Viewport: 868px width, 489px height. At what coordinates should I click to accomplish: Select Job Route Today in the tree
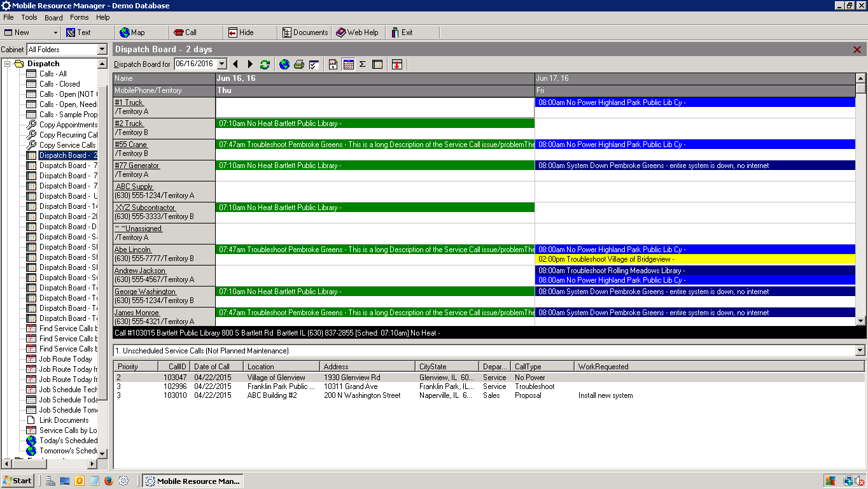pyautogui.click(x=66, y=359)
